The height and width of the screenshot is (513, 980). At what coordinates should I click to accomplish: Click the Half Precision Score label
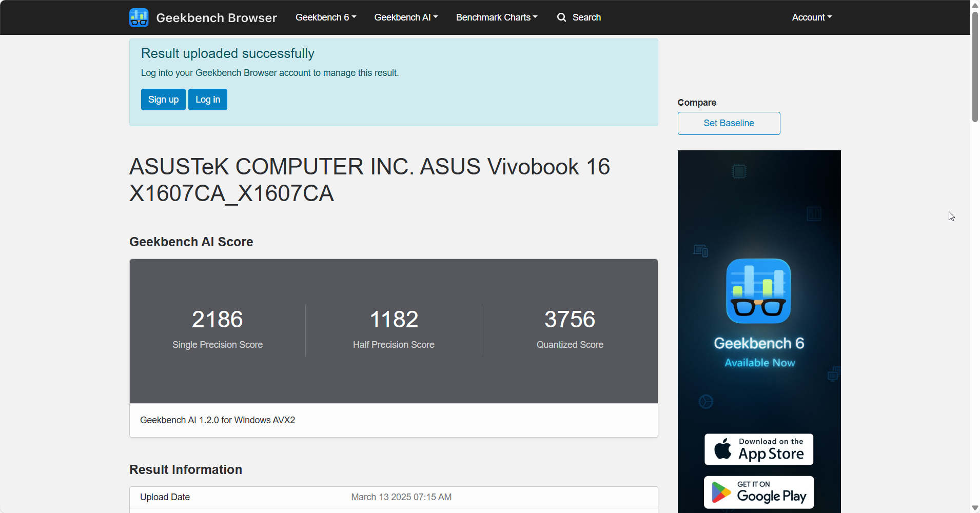pyautogui.click(x=394, y=345)
